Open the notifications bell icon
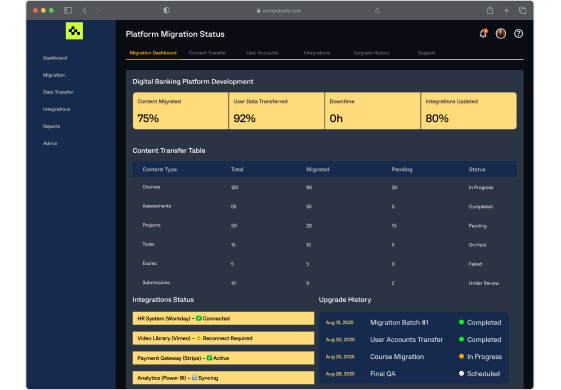This screenshot has height=390, width=561. tap(483, 34)
